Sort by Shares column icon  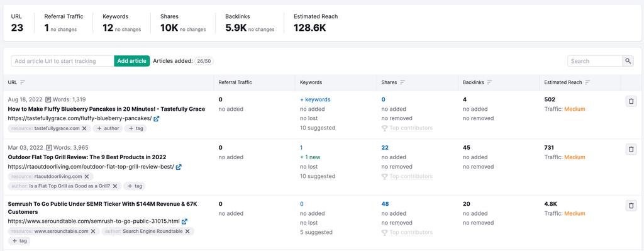click(402, 82)
